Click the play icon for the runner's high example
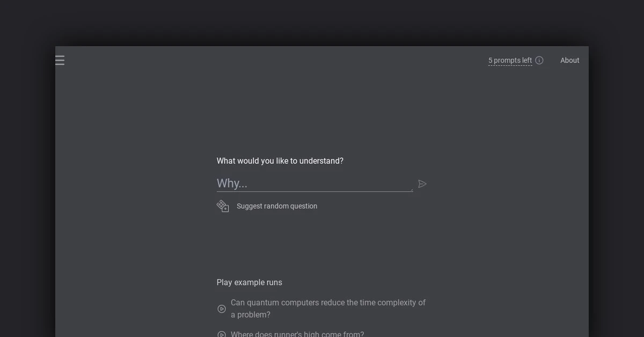The height and width of the screenshot is (337, 644). [222, 334]
